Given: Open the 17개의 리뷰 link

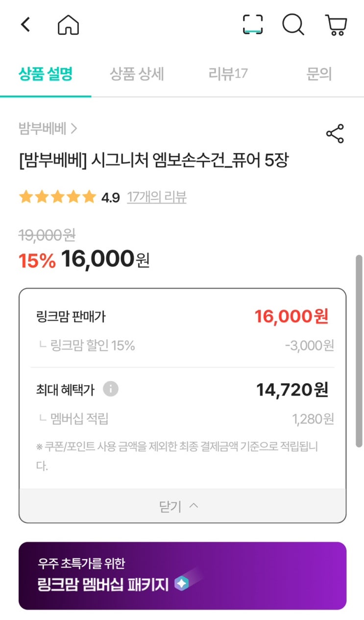Looking at the screenshot, I should [157, 197].
